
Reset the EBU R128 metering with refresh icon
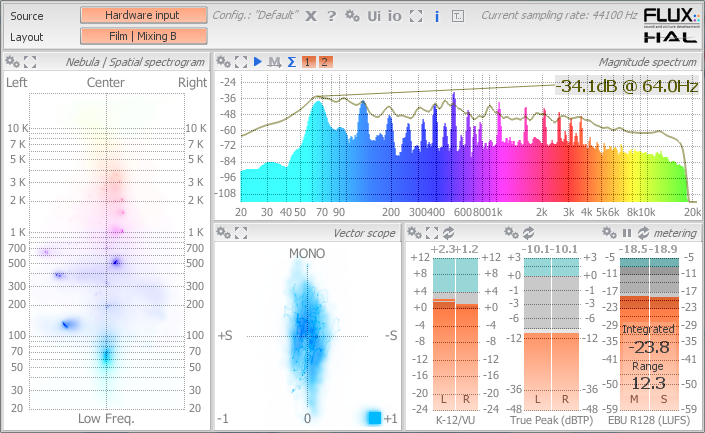click(x=641, y=233)
